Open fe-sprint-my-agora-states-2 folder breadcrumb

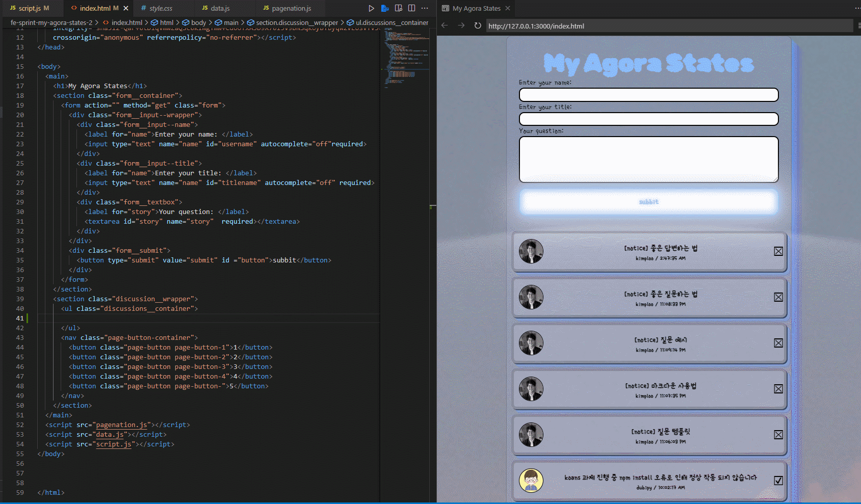51,22
